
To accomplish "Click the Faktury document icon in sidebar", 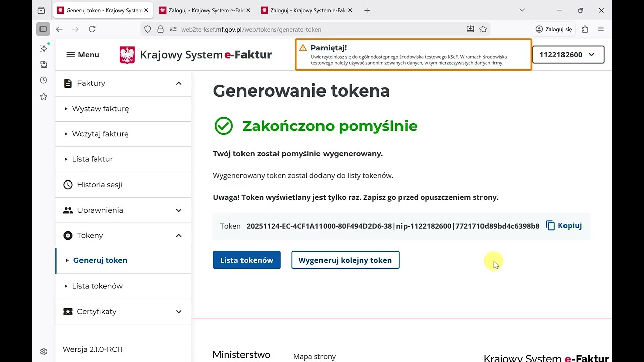I will (x=68, y=83).
